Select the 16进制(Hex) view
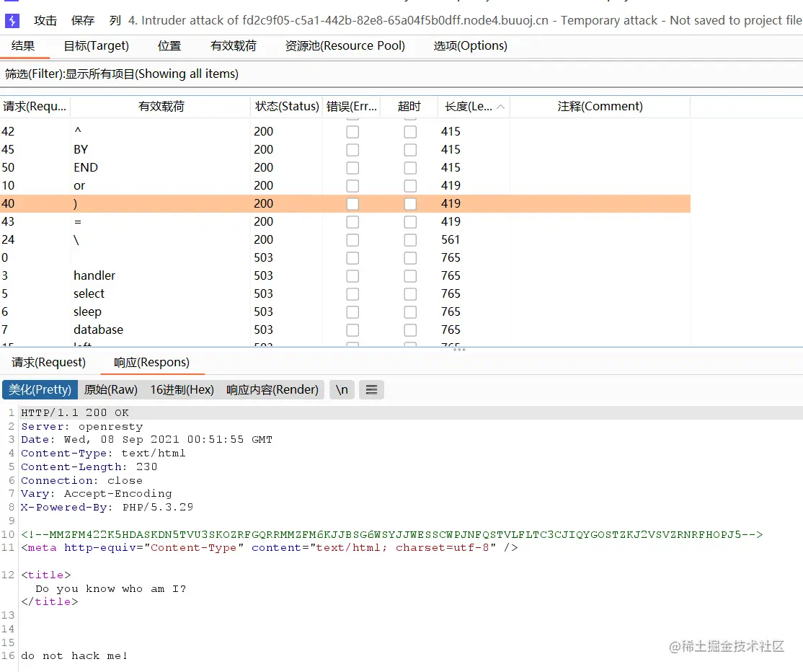 tap(182, 390)
